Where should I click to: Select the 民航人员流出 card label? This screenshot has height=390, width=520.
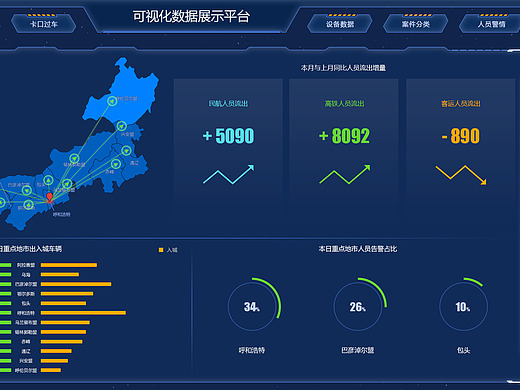tap(228, 104)
